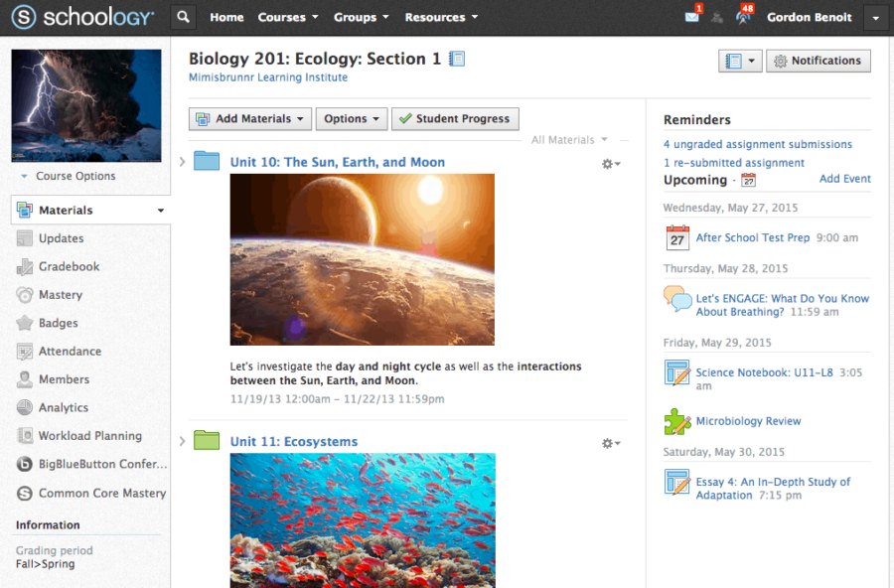This screenshot has width=894, height=588.
Task: Switch to the Groups menu
Action: click(x=361, y=17)
